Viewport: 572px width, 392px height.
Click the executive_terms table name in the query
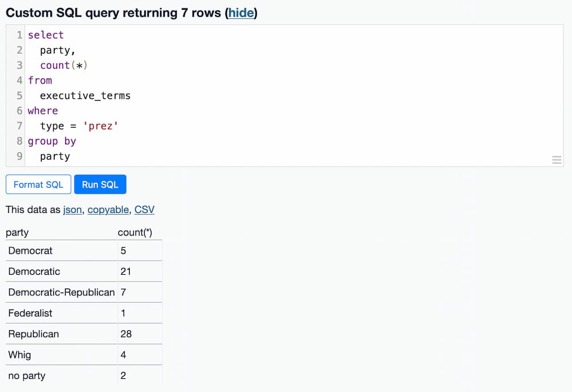(x=84, y=96)
